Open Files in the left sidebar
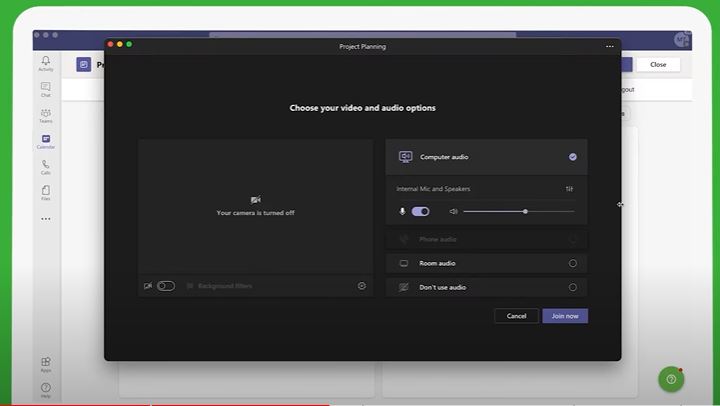This screenshot has width=720, height=406. pyautogui.click(x=46, y=191)
